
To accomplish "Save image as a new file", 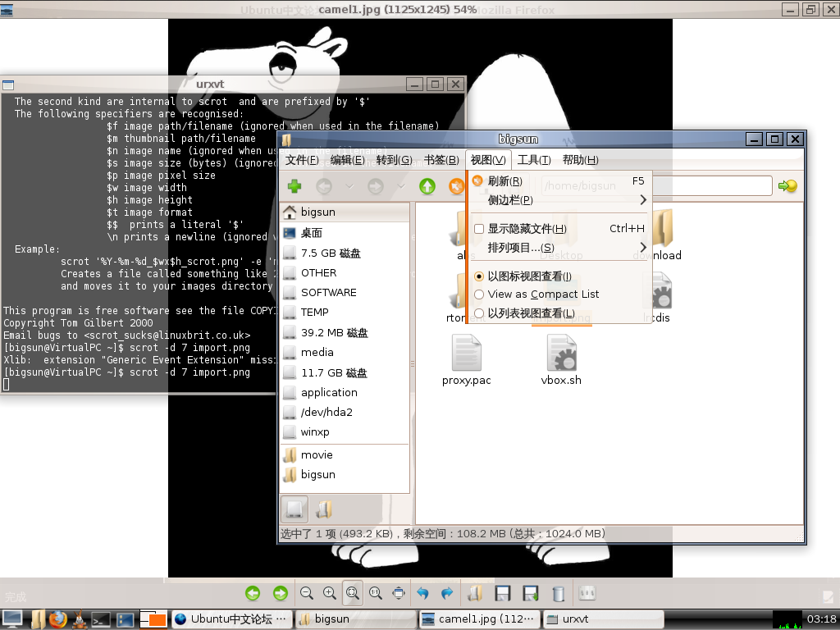I will pos(531,593).
